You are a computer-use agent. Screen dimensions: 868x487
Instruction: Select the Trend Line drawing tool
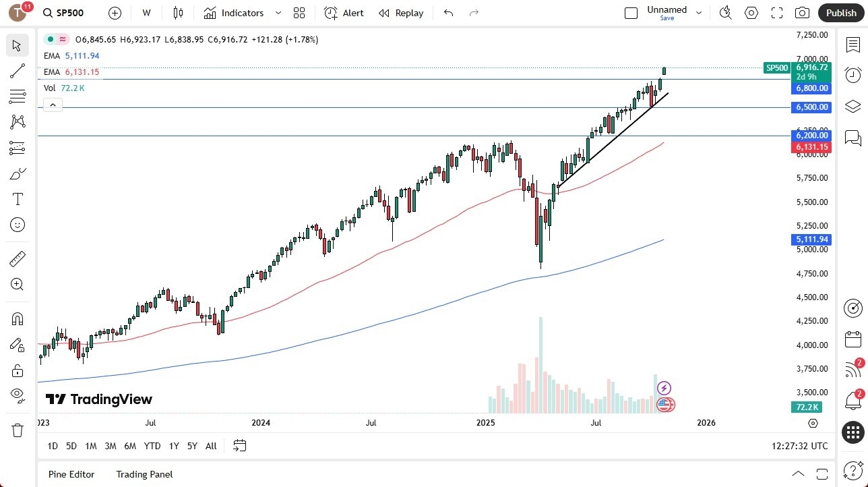17,71
